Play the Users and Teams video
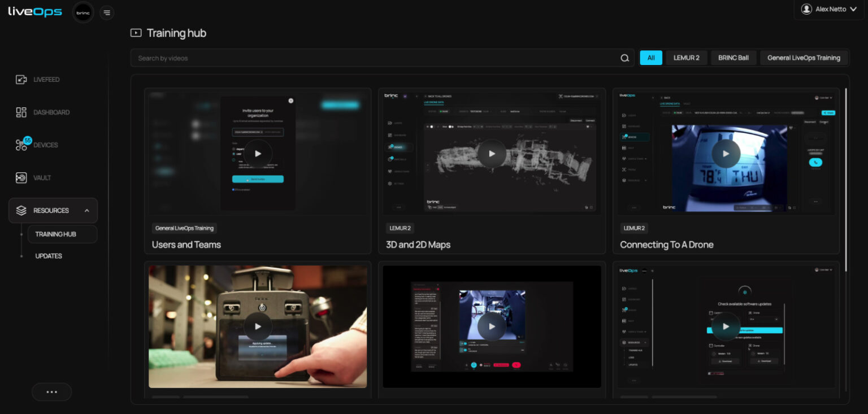 [258, 153]
